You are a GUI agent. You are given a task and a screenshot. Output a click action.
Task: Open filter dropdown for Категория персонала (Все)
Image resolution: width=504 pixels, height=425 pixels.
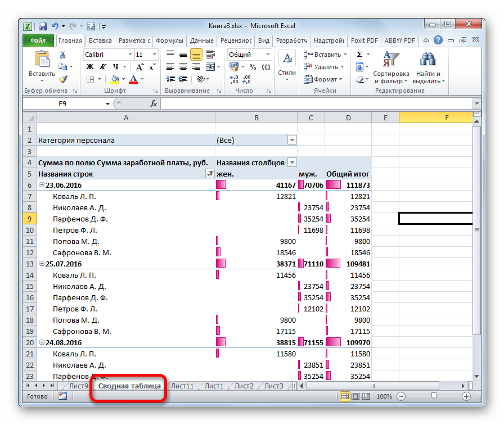point(291,140)
